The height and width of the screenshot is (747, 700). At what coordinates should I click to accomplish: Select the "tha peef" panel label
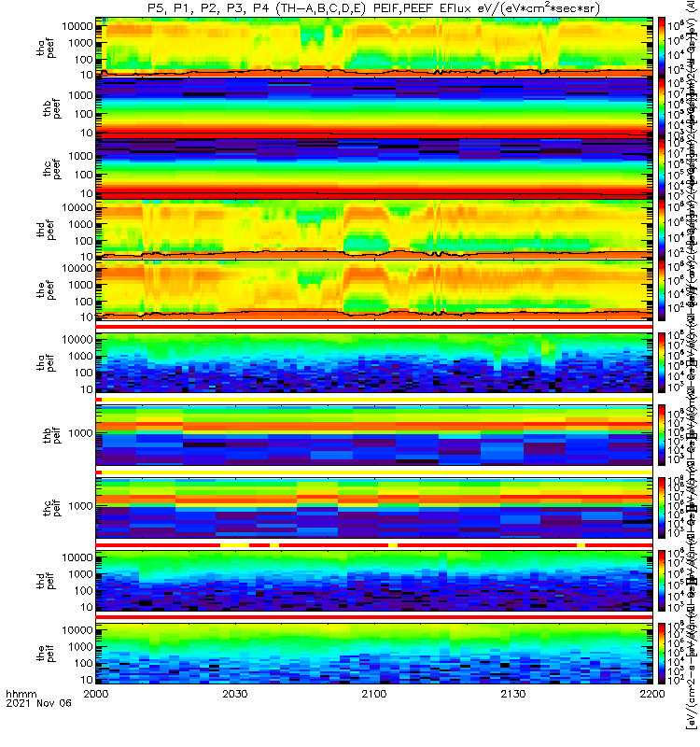(x=46, y=48)
